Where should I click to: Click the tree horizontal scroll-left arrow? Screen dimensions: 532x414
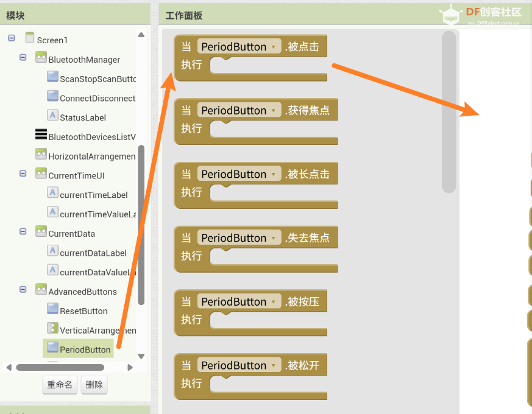(9, 367)
